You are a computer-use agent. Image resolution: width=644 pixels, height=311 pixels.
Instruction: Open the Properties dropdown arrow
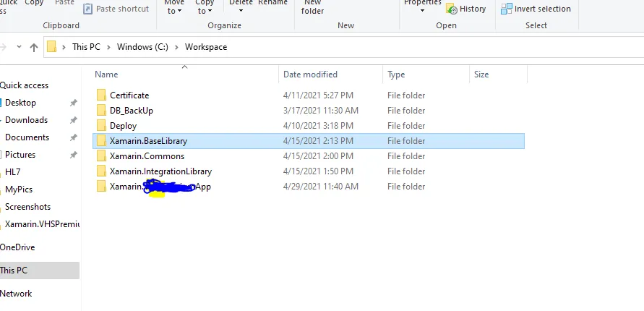pos(422,11)
